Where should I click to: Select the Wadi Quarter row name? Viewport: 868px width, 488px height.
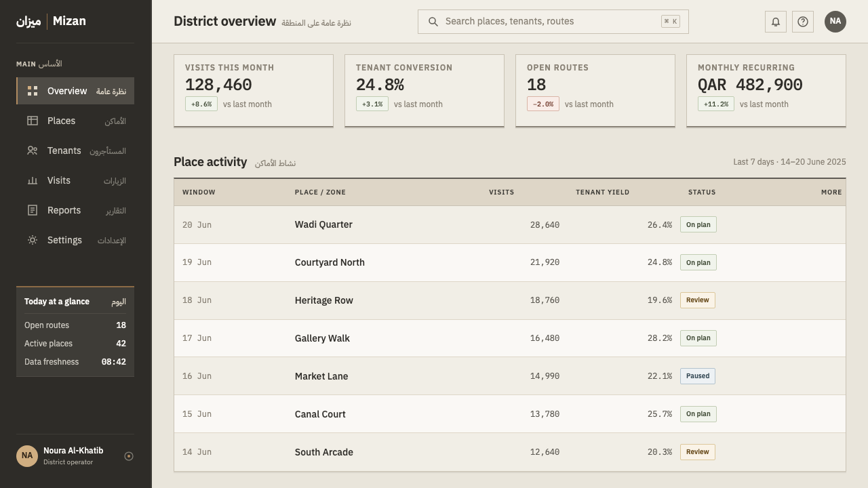pyautogui.click(x=323, y=224)
